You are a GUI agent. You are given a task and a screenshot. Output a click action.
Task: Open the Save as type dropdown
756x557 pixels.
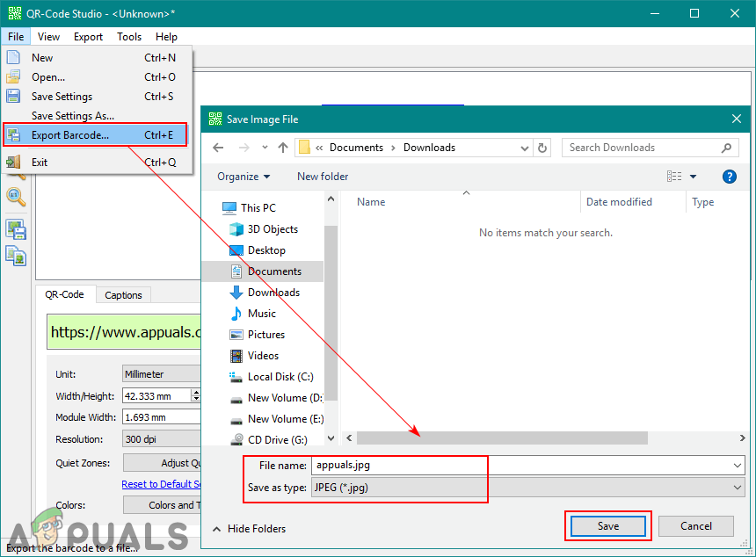point(738,488)
